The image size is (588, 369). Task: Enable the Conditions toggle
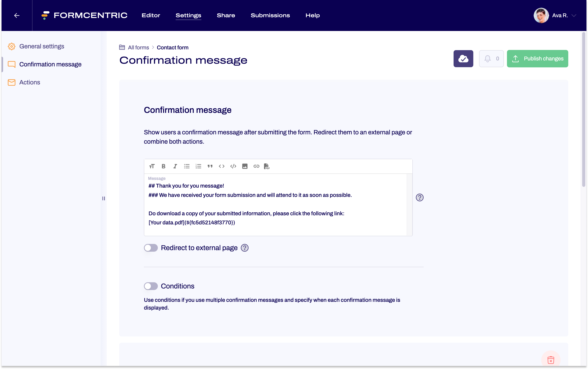(151, 286)
